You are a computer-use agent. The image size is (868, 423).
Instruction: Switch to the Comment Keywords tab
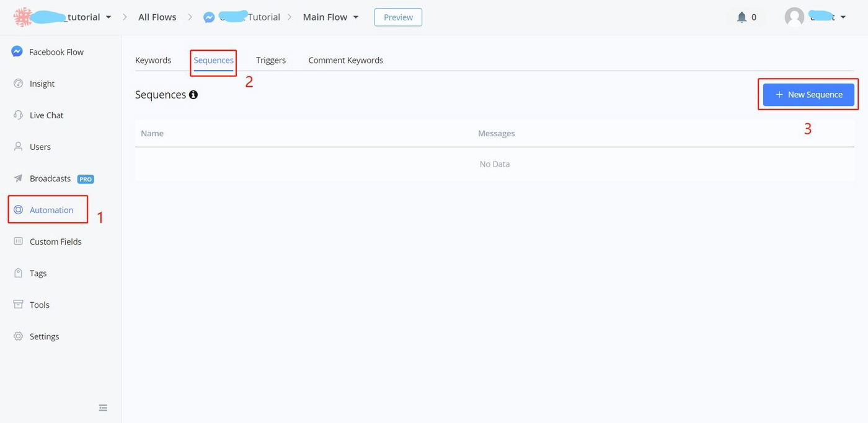tap(345, 60)
